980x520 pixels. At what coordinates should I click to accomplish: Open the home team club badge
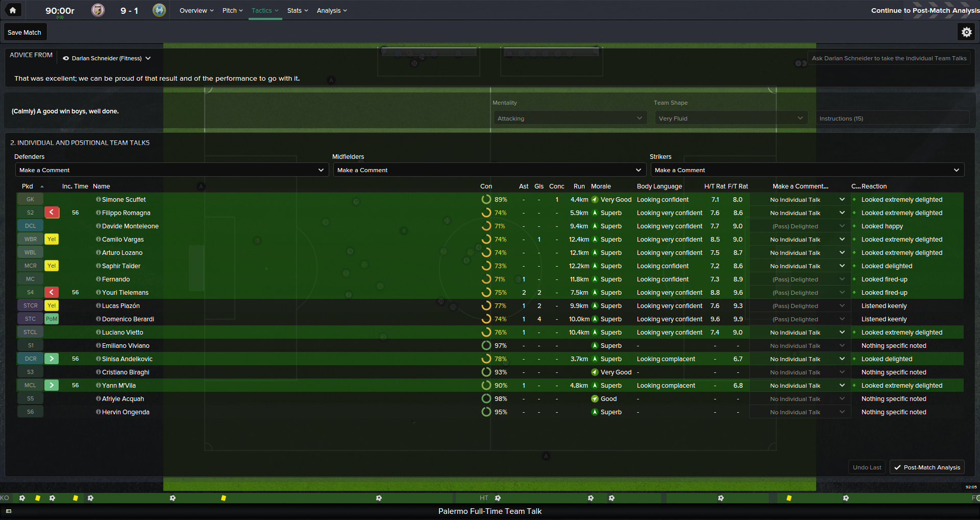(98, 10)
